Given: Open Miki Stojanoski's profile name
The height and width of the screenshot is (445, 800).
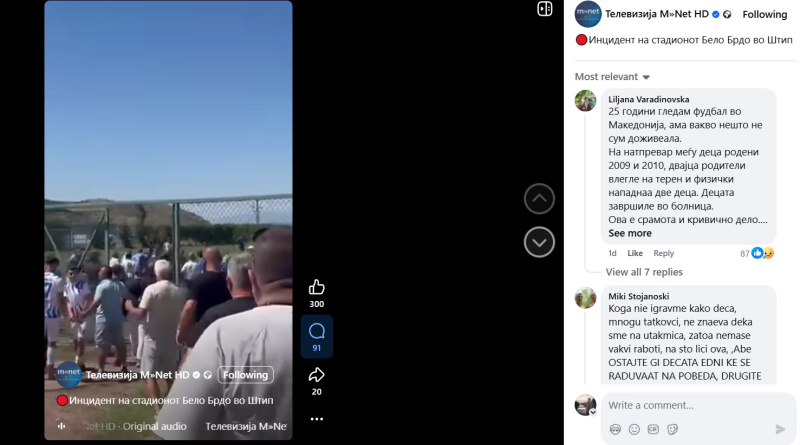Looking at the screenshot, I should (638, 296).
